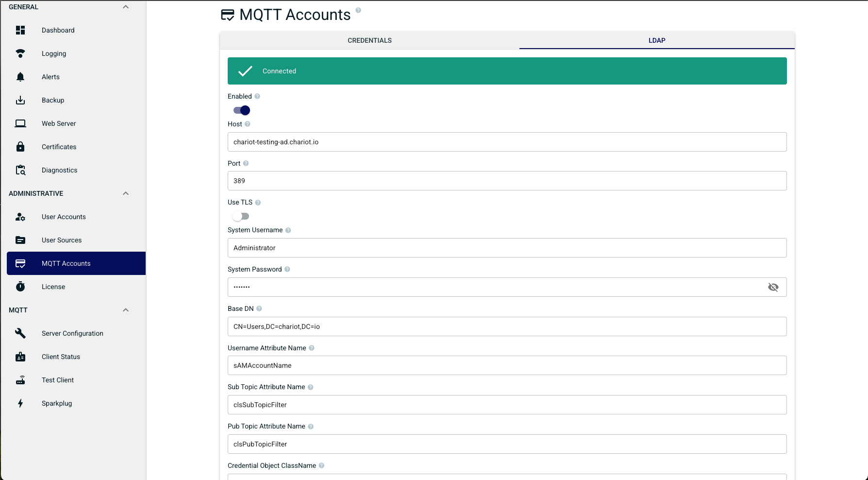Click the Backup download icon
Image resolution: width=868 pixels, height=480 pixels.
tap(20, 100)
